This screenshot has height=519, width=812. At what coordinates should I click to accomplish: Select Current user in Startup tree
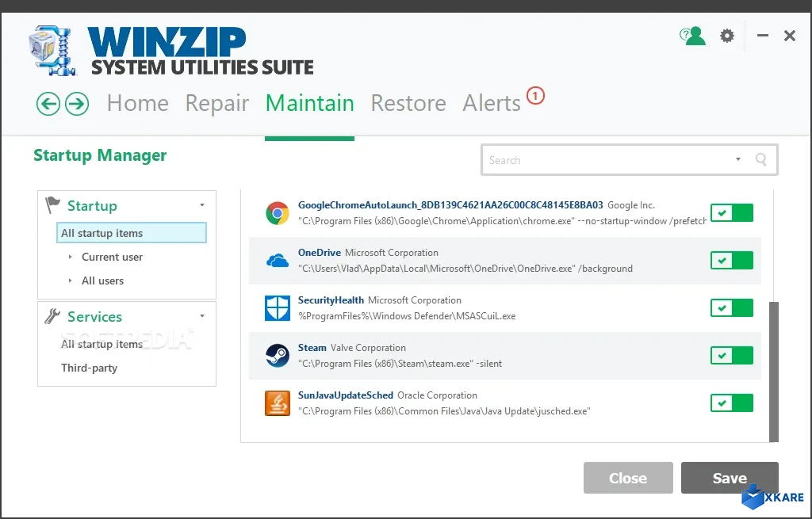(112, 257)
